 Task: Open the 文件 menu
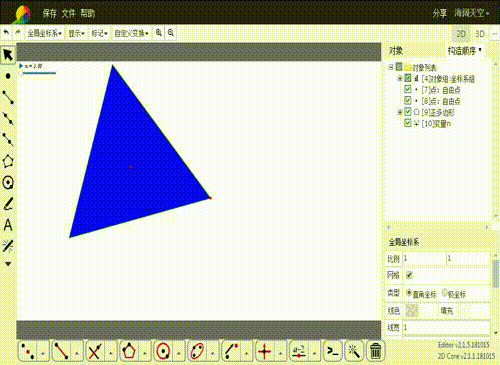(x=69, y=13)
